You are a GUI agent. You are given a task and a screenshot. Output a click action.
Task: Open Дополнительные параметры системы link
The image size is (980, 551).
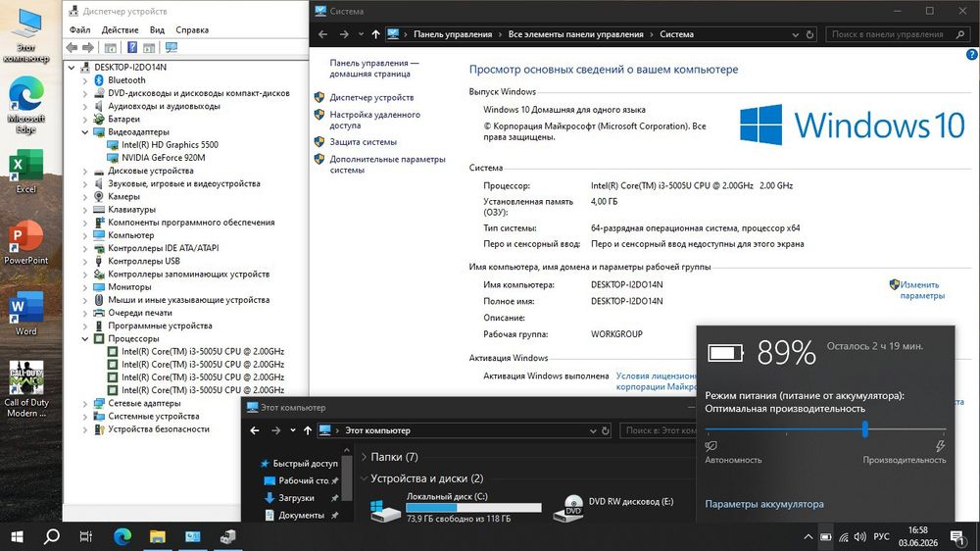click(387, 165)
